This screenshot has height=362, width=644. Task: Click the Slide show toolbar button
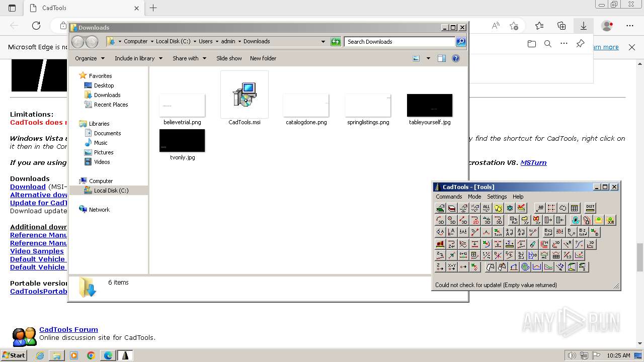coord(229,58)
